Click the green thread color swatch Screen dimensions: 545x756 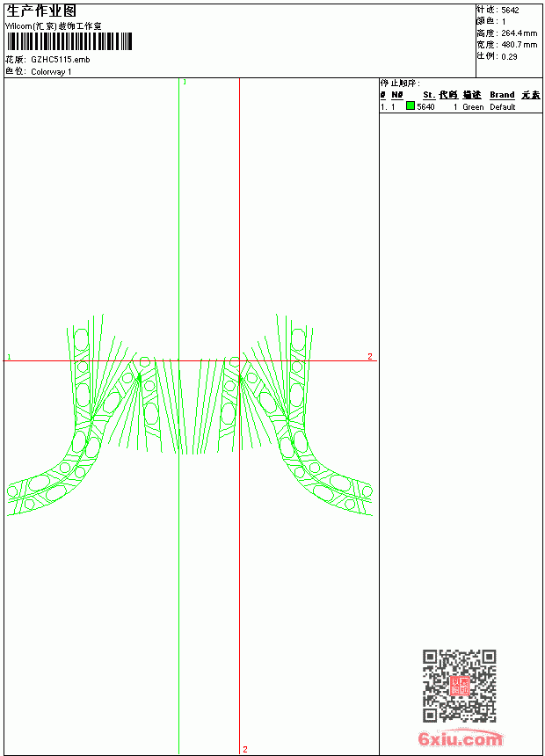click(x=411, y=106)
